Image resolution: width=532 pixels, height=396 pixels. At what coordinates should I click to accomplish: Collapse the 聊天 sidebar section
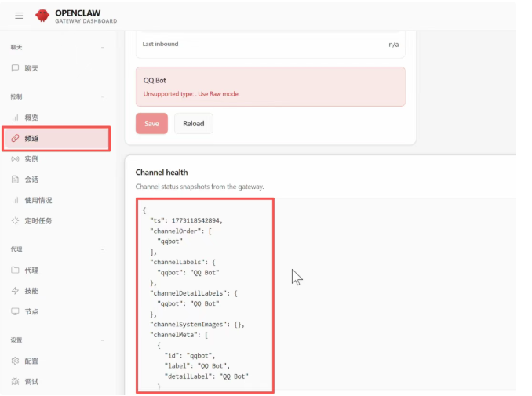(103, 48)
